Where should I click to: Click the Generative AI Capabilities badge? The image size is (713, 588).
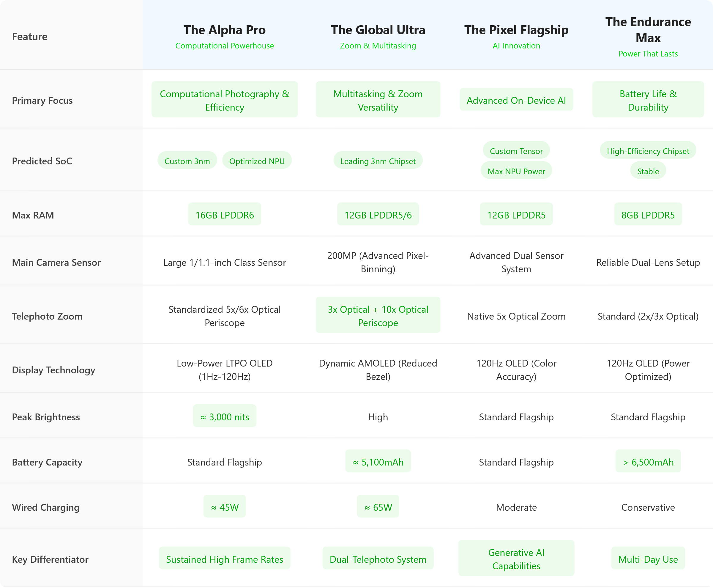point(516,559)
